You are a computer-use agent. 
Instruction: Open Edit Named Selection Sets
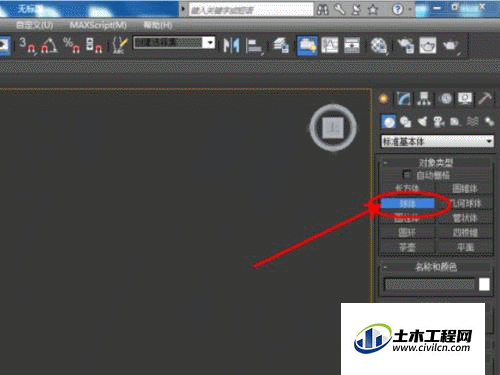point(120,45)
